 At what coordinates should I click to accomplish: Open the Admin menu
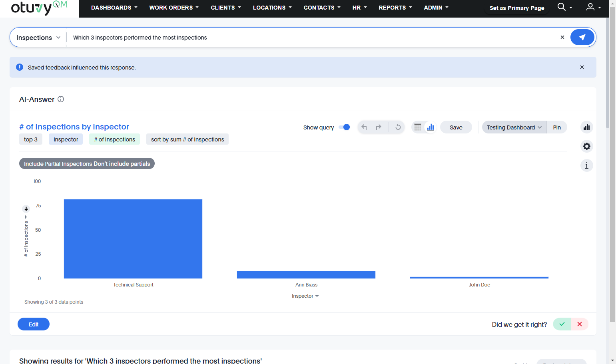(436, 8)
